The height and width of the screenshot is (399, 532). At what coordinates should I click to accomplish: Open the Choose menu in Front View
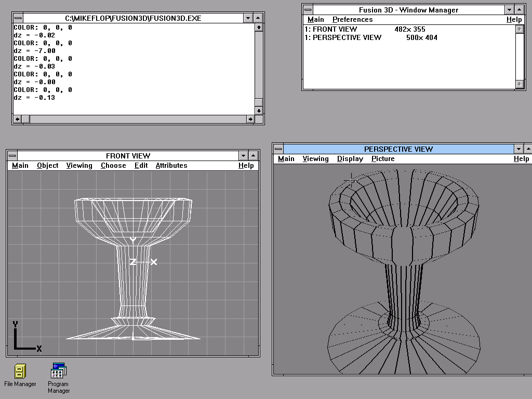[x=113, y=166]
